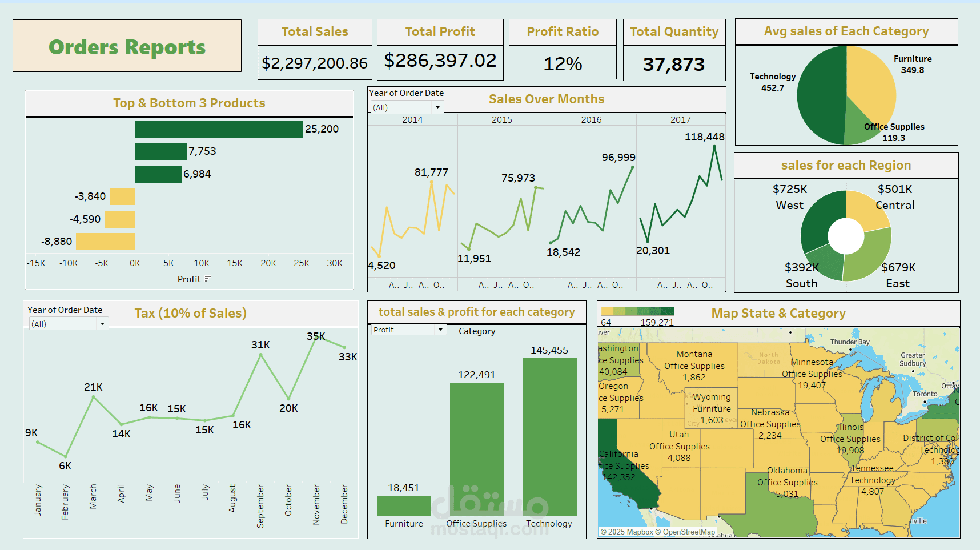Click the January label on the Tax axis
The height and width of the screenshot is (550, 980).
pos(38,500)
